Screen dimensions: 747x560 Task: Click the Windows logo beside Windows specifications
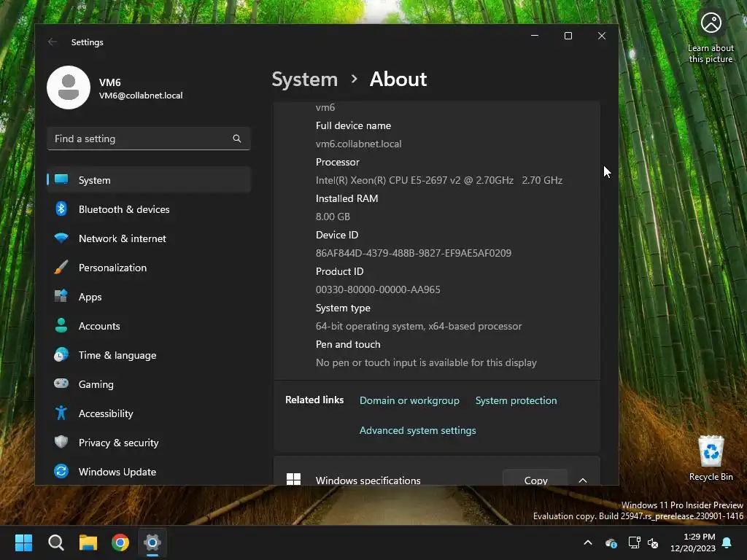293,479
